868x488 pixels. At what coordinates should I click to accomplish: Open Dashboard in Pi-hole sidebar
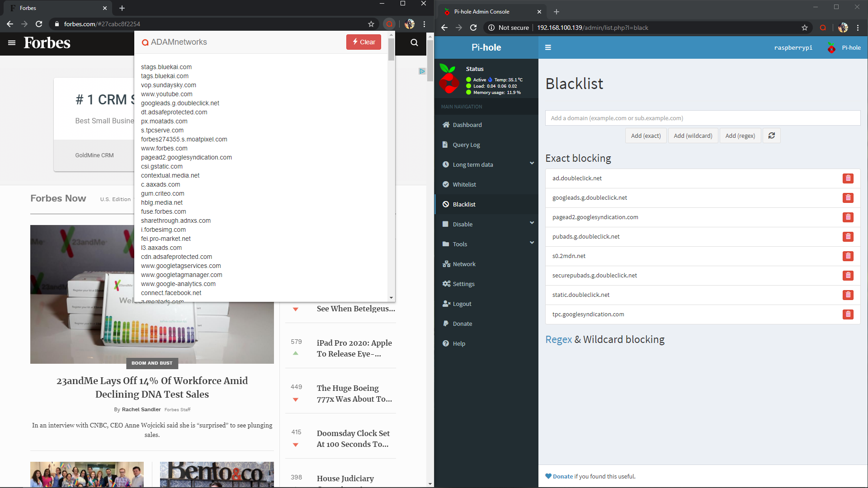[486, 125]
